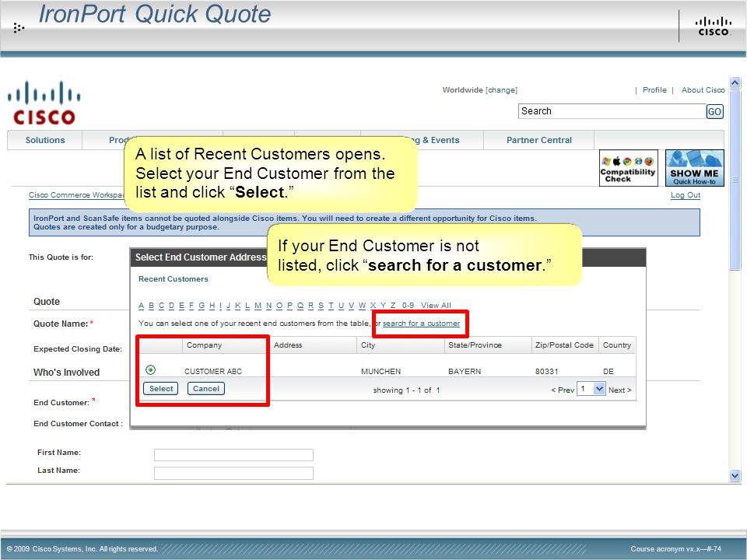Image resolution: width=747 pixels, height=560 pixels.
Task: Open the Cisco Commerce Workspace breadcrumb link
Action: coord(76,195)
